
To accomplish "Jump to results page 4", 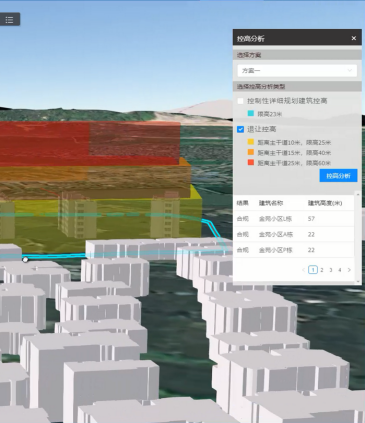I will coord(340,270).
